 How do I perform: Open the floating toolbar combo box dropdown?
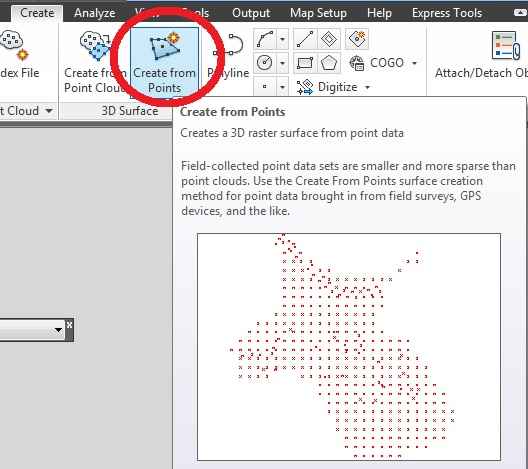[59, 330]
